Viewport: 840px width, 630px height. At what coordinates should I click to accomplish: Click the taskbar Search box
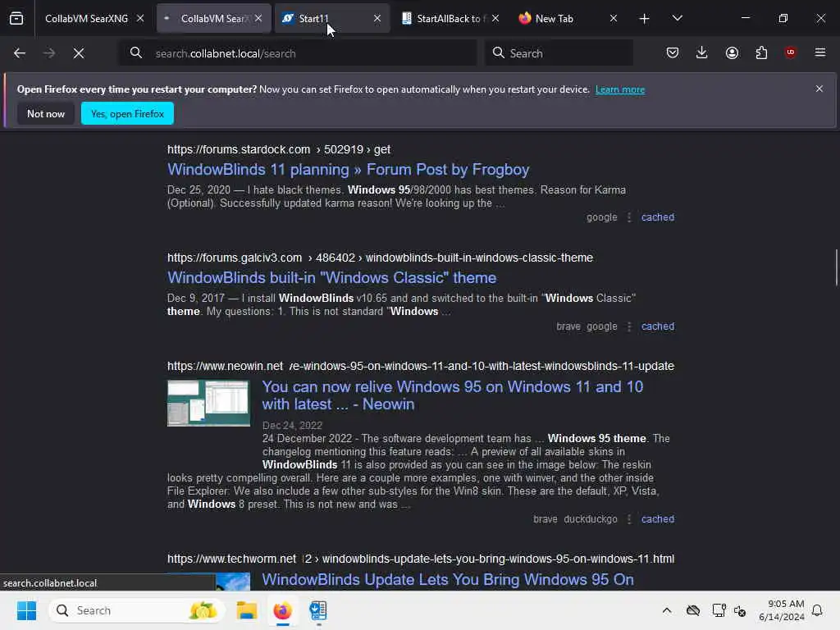pyautogui.click(x=137, y=610)
